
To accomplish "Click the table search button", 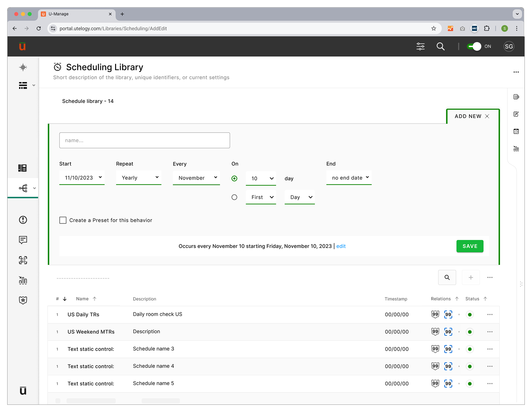I will [x=447, y=277].
